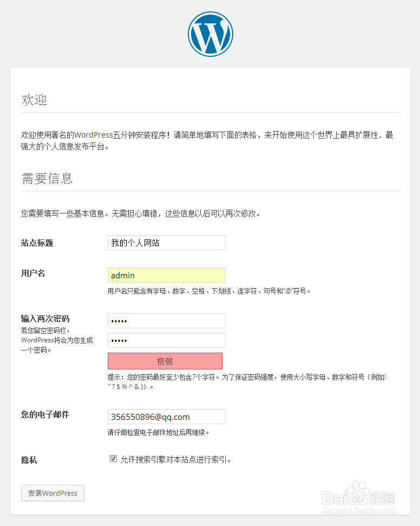Click the "站点标题" field label
420x526 pixels.
37,243
